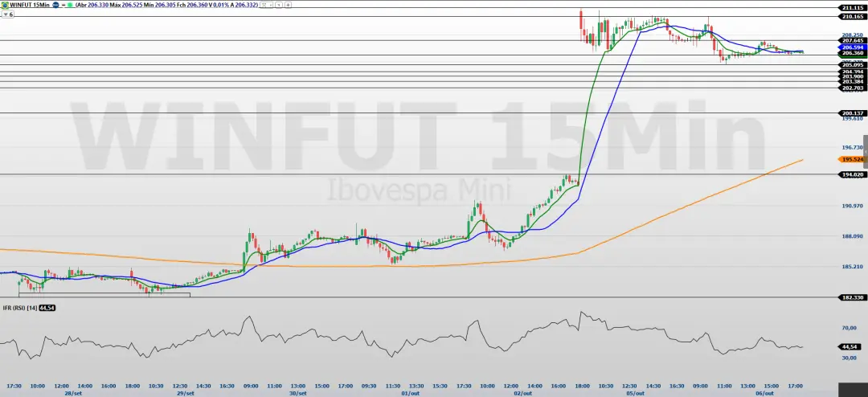868x397 pixels.
Task: Click the blue round icon after WINFUT 15Min
Action: (56, 5)
